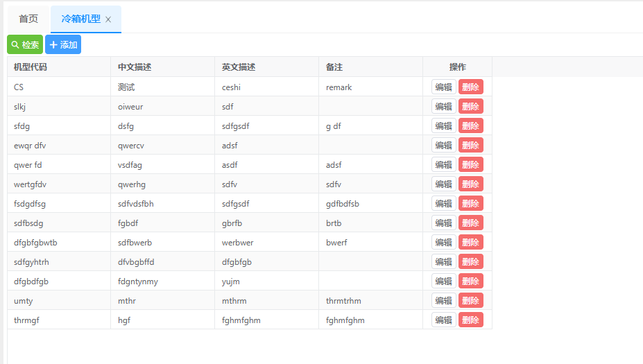This screenshot has height=364, width=643.
Task: Select the 冷箱机型 tab
Action: click(x=80, y=19)
